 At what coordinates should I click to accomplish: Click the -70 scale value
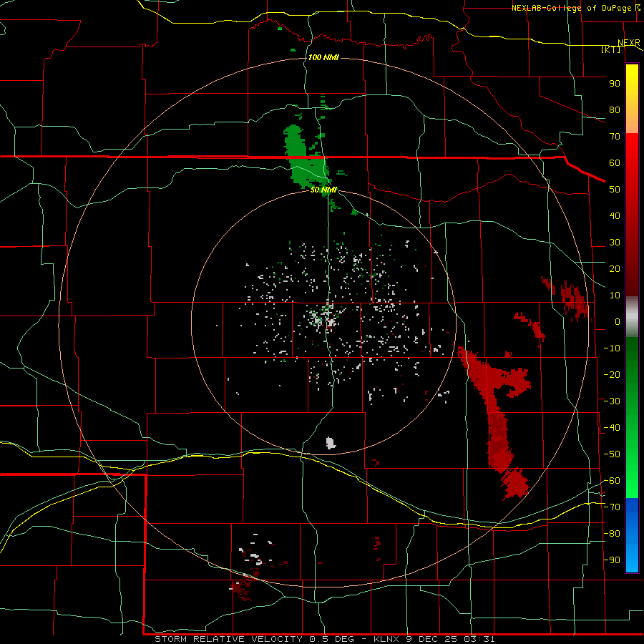[612, 507]
